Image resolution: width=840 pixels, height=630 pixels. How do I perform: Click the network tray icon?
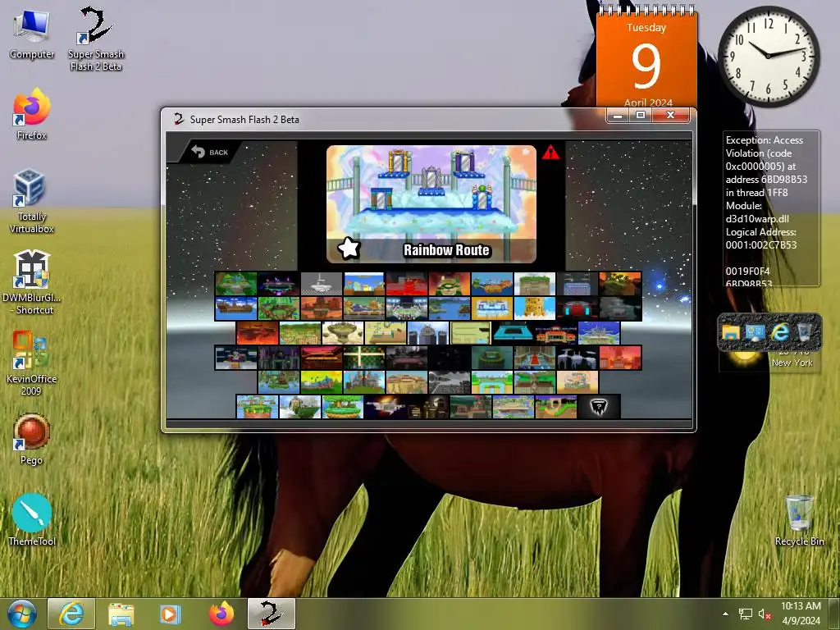745,614
